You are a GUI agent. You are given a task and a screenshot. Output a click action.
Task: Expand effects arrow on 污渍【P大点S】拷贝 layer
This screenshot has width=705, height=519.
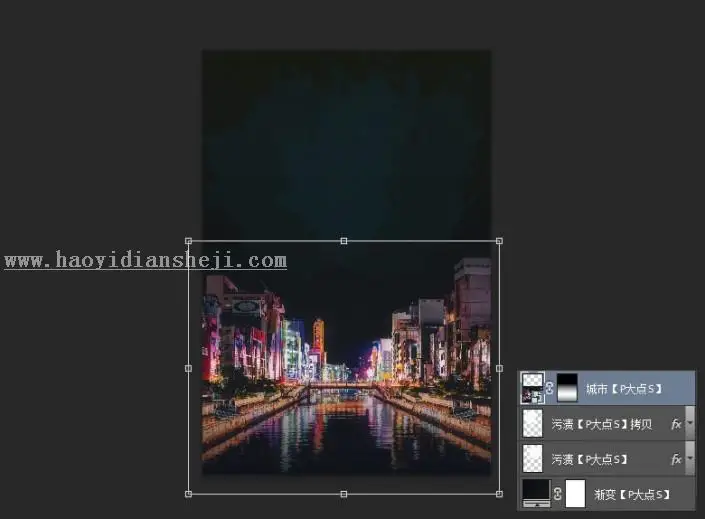(690, 423)
